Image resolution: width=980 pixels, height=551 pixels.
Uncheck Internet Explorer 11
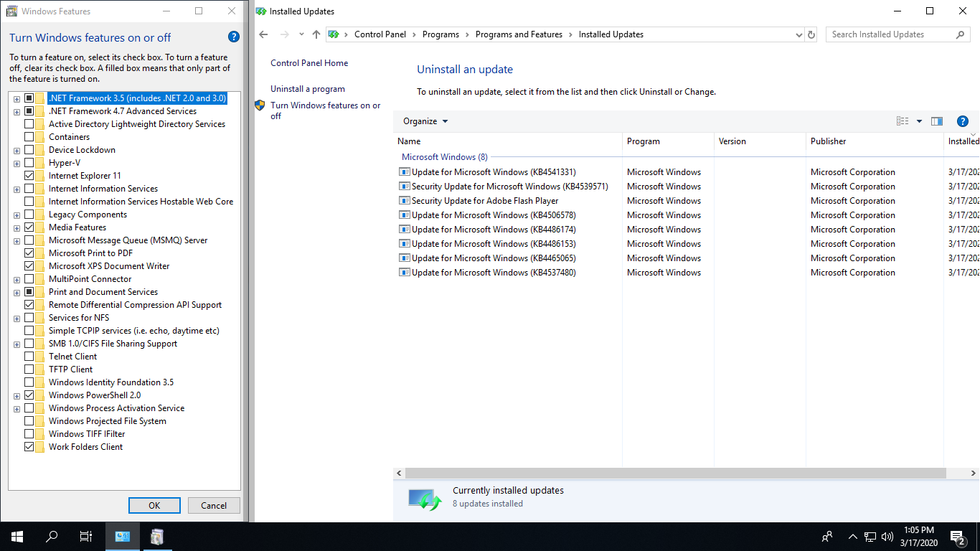(29, 176)
